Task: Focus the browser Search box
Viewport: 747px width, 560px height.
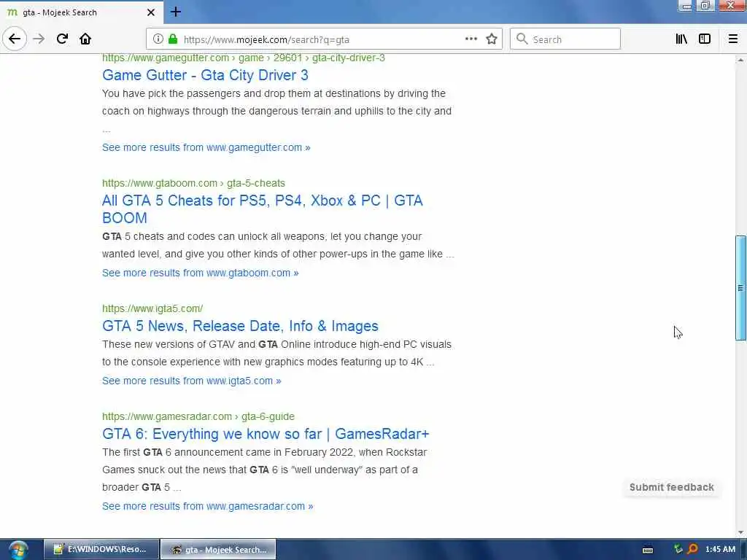Action: coord(565,39)
